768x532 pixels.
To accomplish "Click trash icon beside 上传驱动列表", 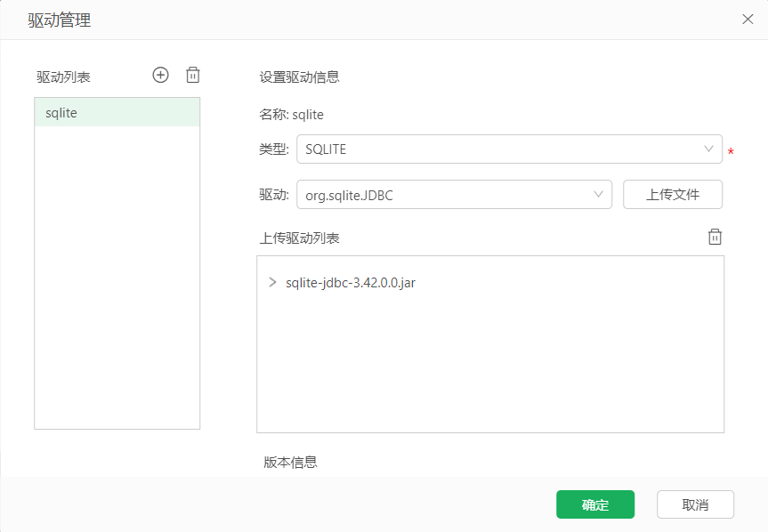I will [x=715, y=237].
